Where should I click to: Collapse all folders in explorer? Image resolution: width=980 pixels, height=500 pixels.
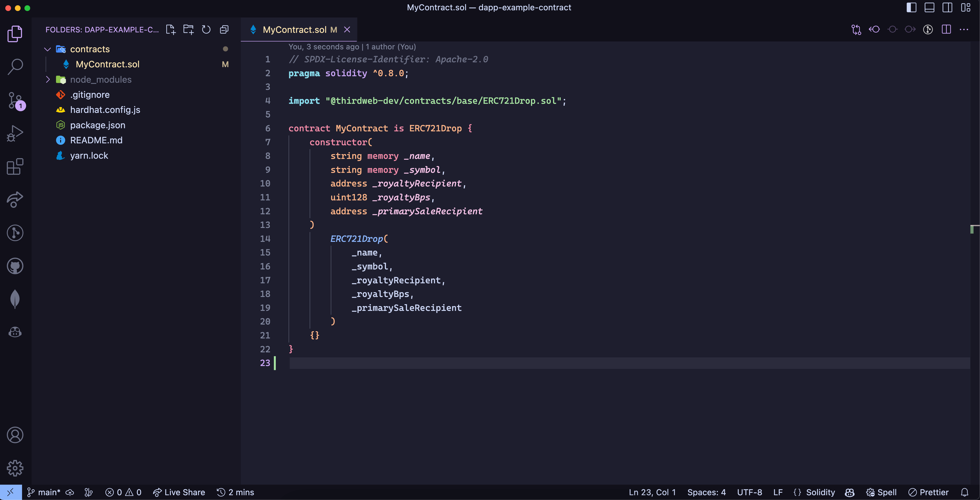tap(225, 30)
